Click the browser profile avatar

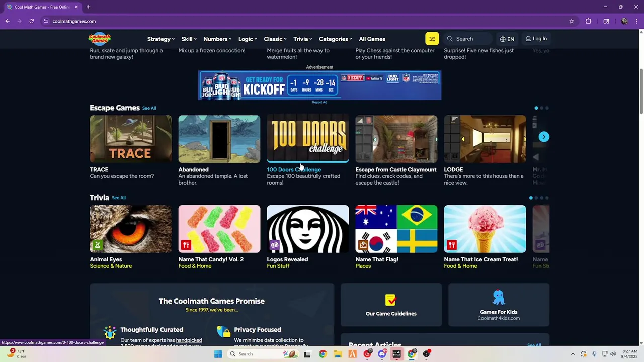[x=624, y=21]
